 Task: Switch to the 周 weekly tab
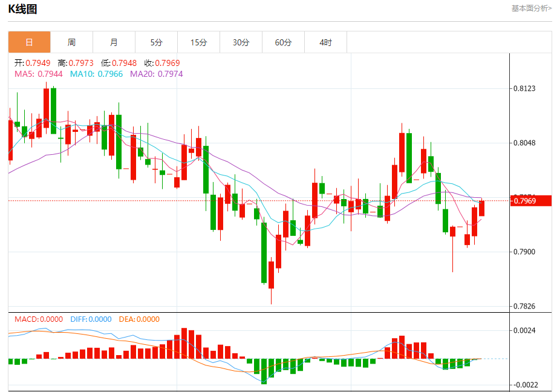pos(71,42)
